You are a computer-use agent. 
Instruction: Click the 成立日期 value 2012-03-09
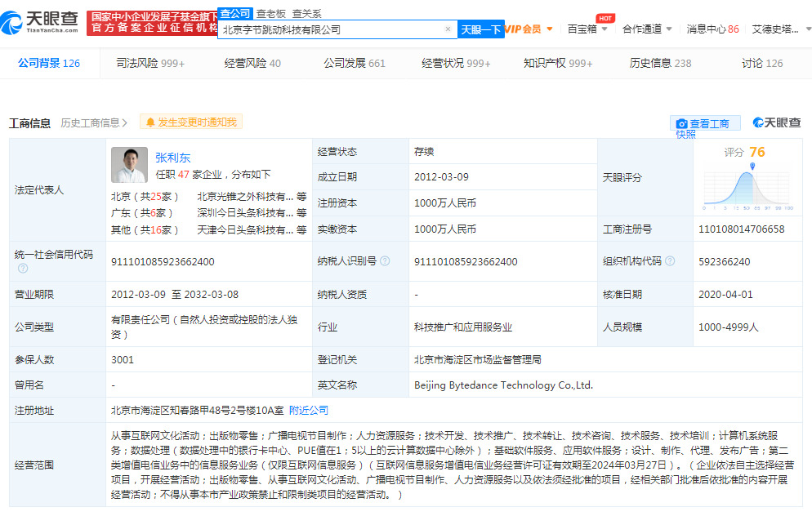click(441, 177)
